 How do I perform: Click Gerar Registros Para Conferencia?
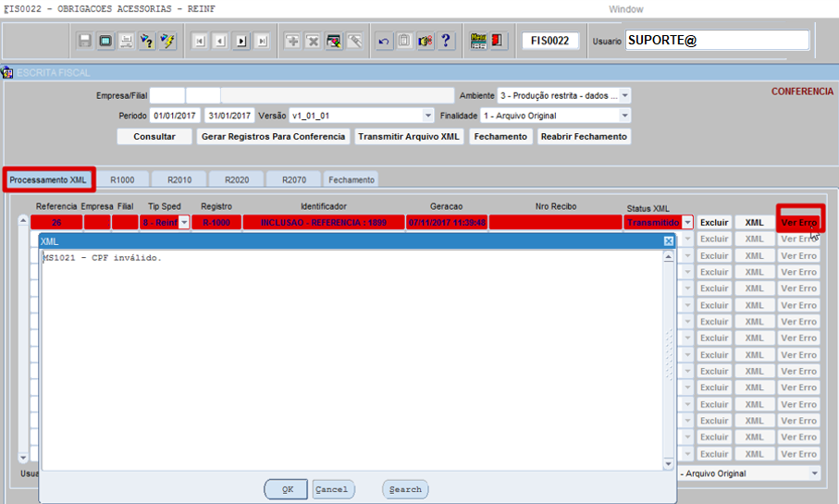273,137
